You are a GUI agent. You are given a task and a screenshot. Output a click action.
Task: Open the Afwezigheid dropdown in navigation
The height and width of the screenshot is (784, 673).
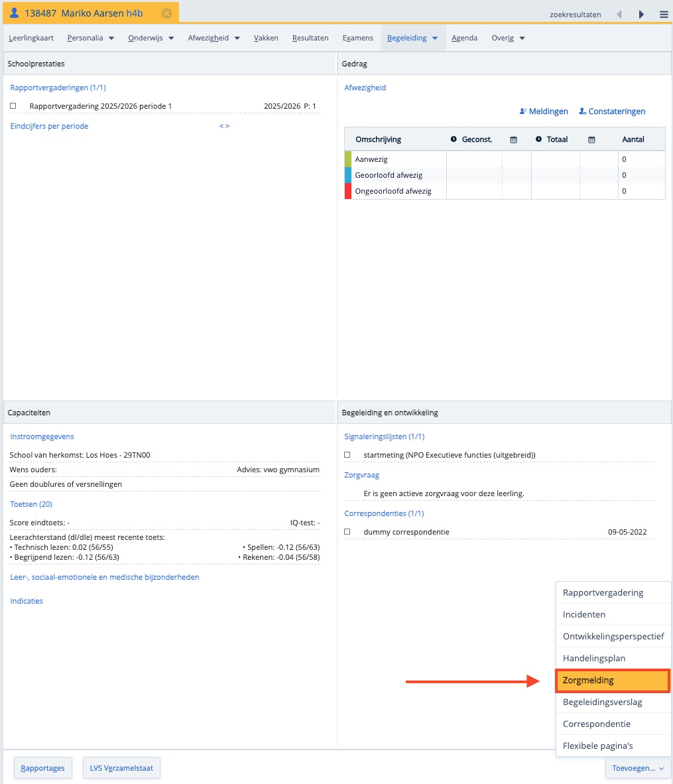214,38
